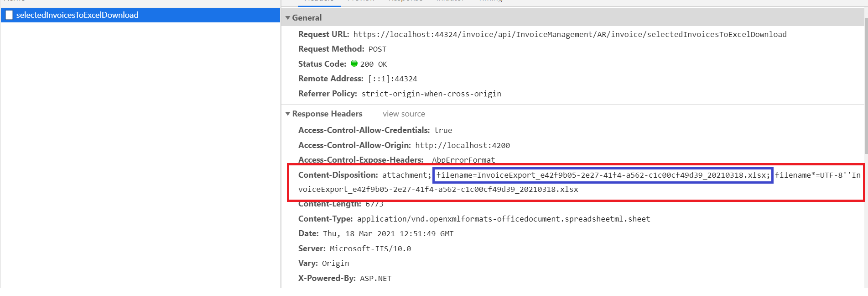
Task: Click the blue-boxed filename=InvoiceExport value
Action: [x=603, y=175]
